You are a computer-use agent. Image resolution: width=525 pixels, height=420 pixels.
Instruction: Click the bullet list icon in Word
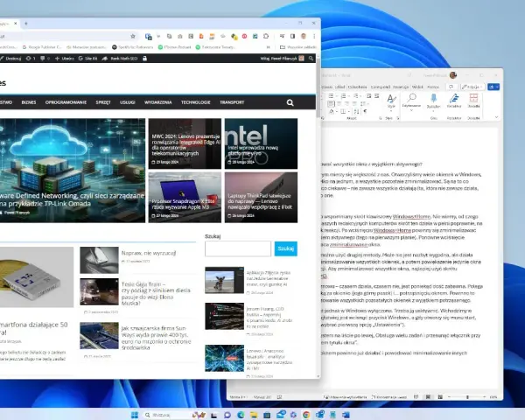[x=331, y=96]
